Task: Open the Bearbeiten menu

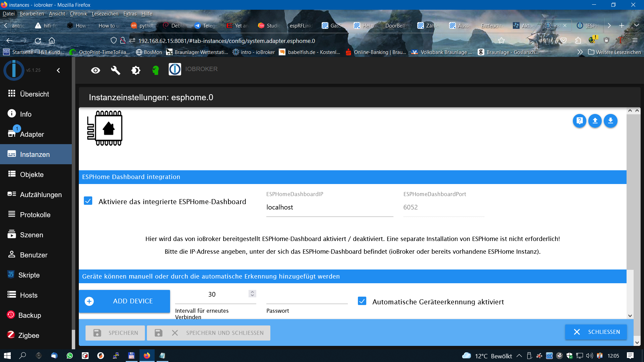Action: (x=32, y=14)
